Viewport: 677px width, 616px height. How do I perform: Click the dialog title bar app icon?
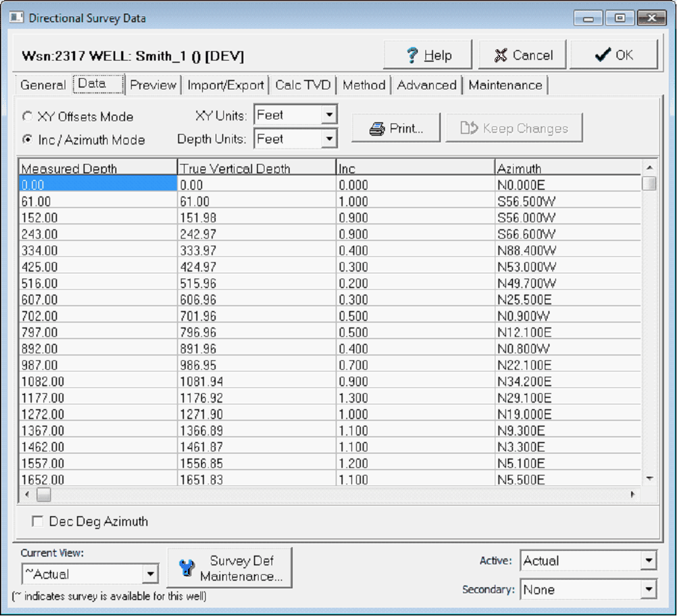coord(16,18)
